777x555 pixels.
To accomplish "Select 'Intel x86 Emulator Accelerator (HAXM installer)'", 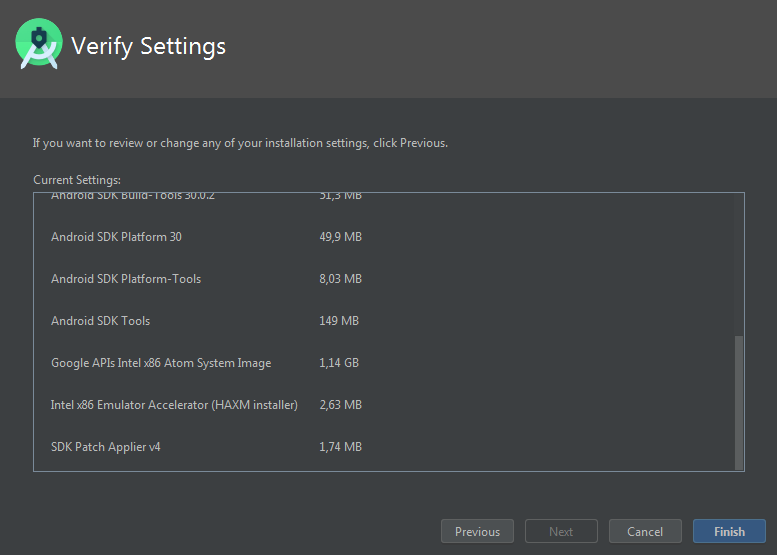I will pos(174,405).
